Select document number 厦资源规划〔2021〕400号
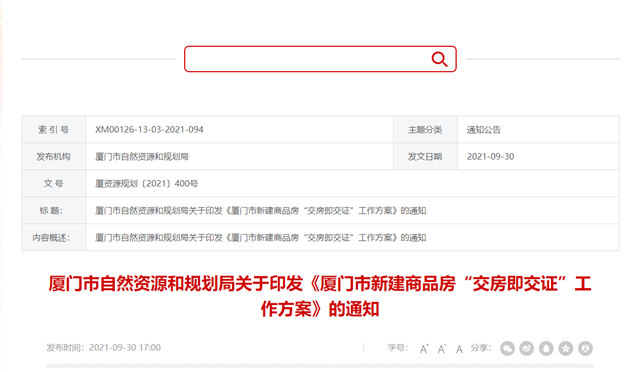Viewport: 625px width, 372px height. (x=146, y=184)
